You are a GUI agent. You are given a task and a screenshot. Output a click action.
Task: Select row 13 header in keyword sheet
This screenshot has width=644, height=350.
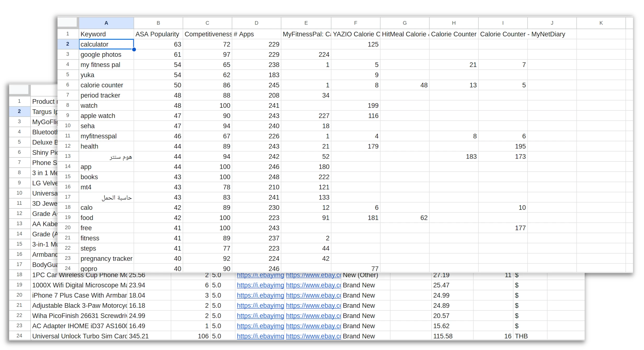(x=68, y=156)
